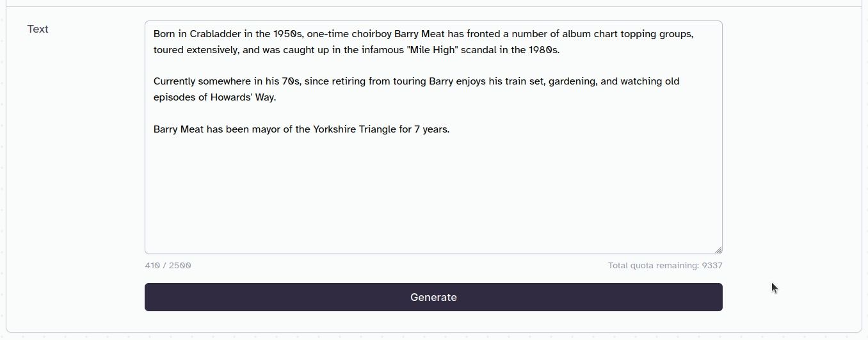Grab the text area resize handle
This screenshot has height=340, width=868.
pyautogui.click(x=718, y=250)
